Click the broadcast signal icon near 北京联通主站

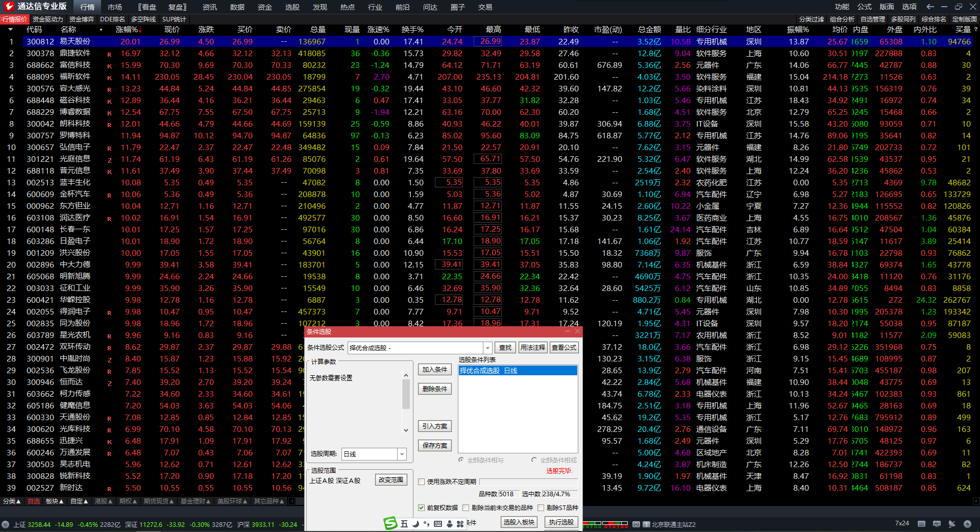pos(636,524)
